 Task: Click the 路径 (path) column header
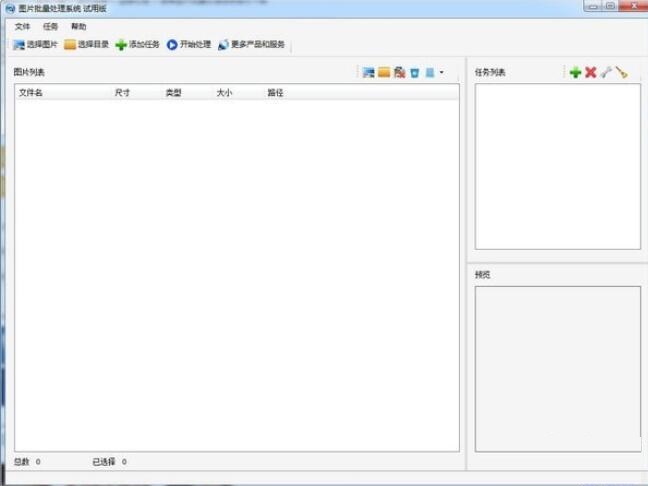coord(275,93)
